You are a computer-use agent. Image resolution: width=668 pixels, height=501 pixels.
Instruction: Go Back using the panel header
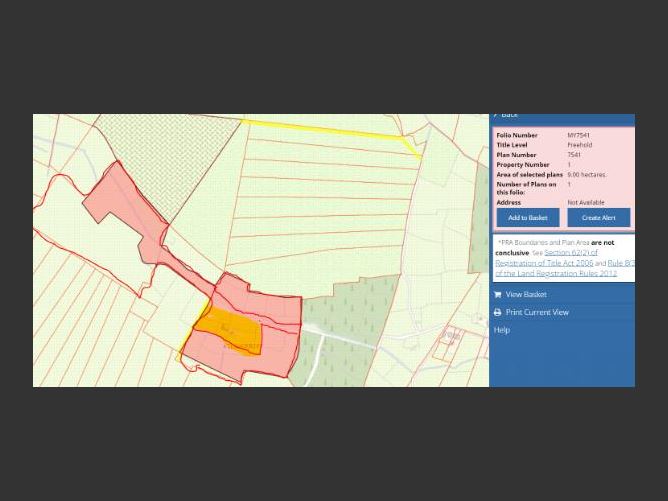pos(506,115)
